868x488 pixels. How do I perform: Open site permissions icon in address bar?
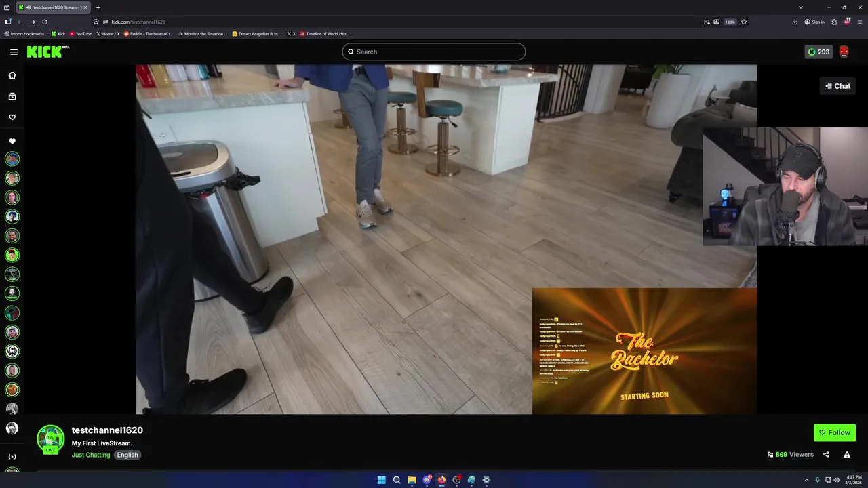(105, 22)
